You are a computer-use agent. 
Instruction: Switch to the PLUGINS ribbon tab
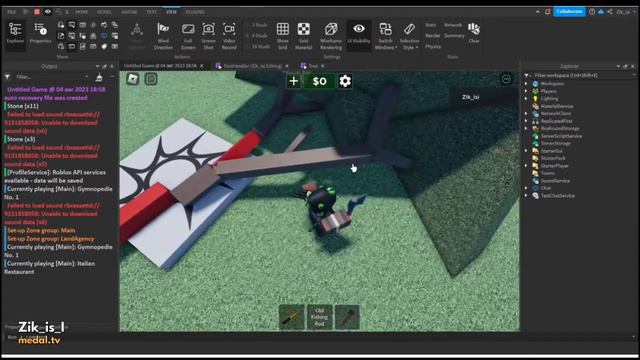pyautogui.click(x=195, y=12)
